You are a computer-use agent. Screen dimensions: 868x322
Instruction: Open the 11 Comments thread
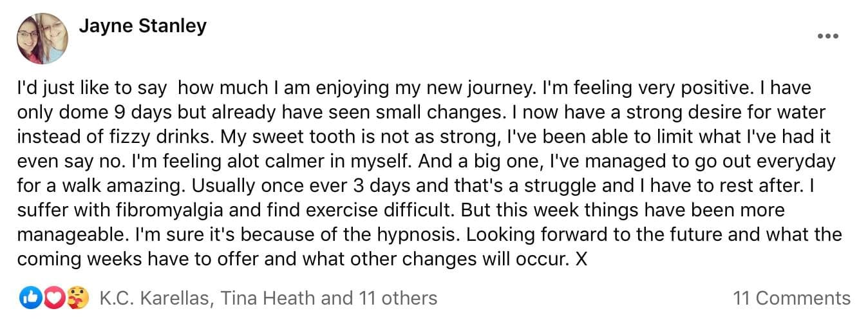pos(791,298)
